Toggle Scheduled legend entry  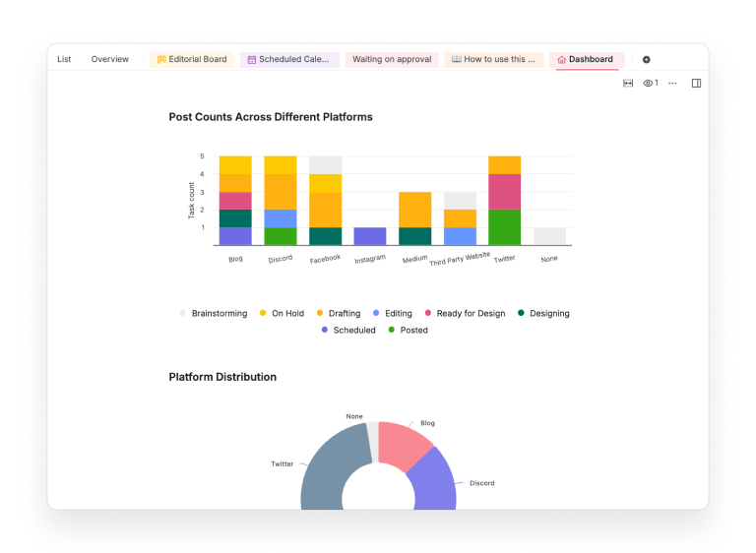point(348,331)
